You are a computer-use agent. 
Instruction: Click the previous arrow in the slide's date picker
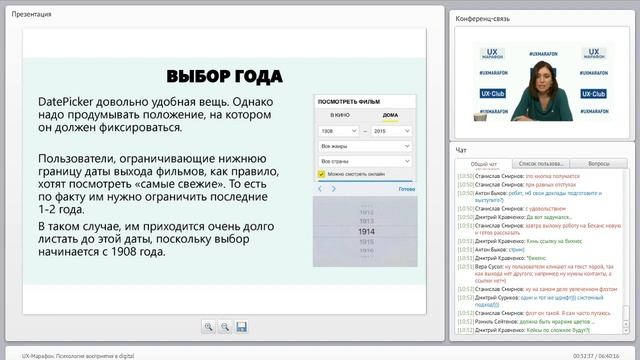click(x=320, y=189)
